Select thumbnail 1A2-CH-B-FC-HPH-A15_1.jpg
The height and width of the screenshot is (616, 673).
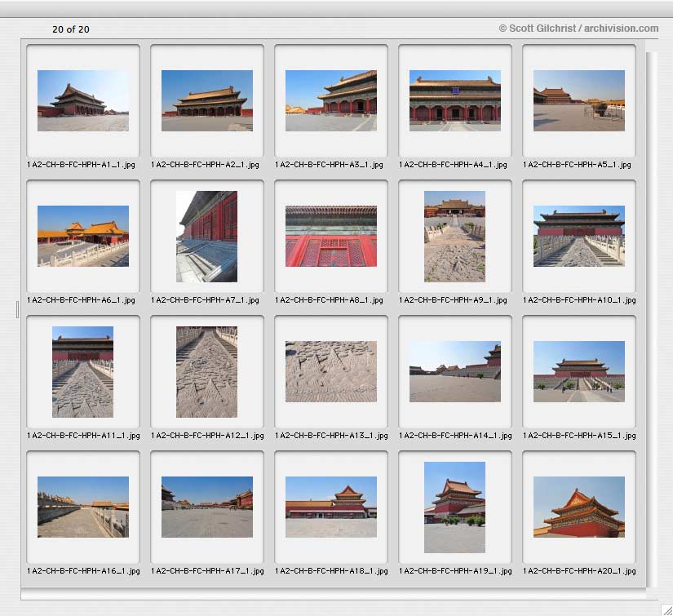point(579,371)
